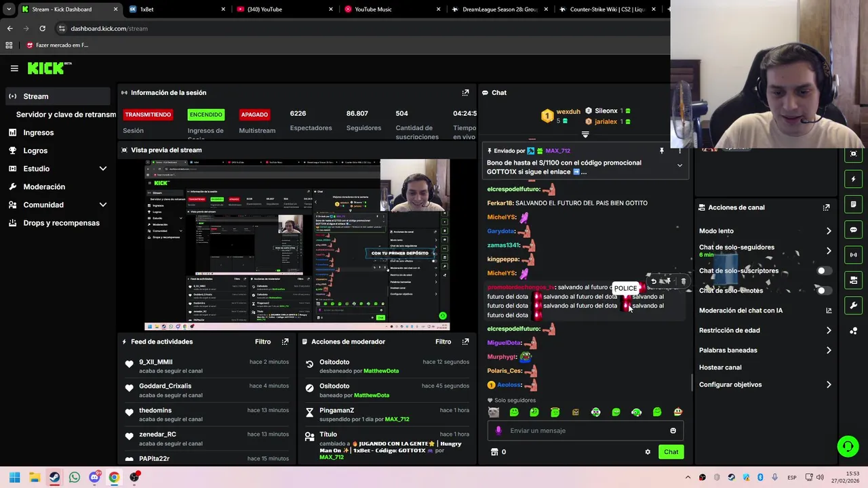The height and width of the screenshot is (488, 868).
Task: Open Servidor y clave de retransmisión
Action: 66,115
